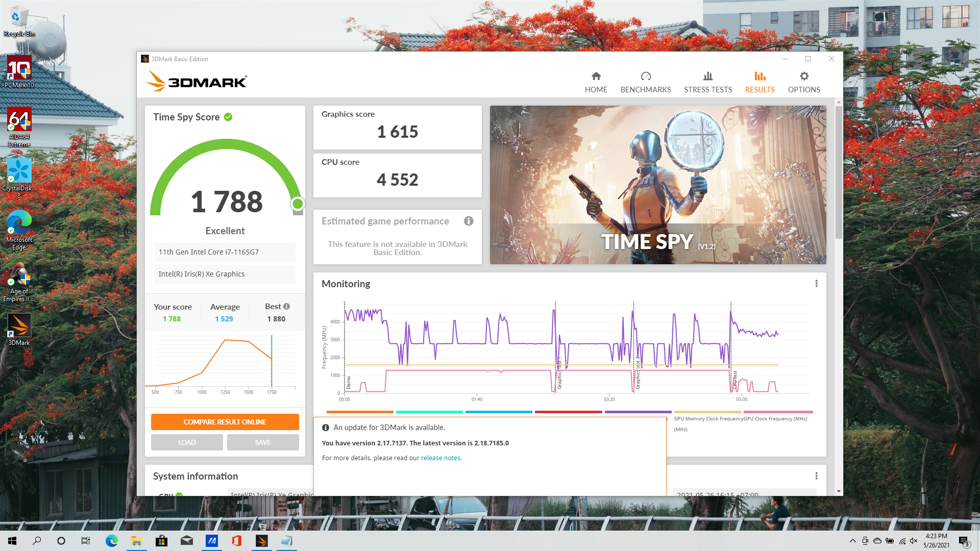Select the 3DMark desktop shortcut
980x551 pixels.
tap(19, 330)
